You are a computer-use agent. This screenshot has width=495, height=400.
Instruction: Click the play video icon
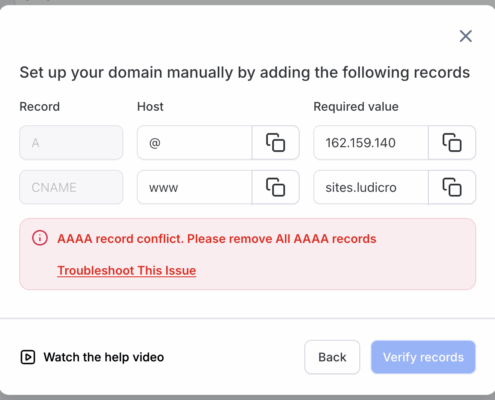(x=28, y=357)
